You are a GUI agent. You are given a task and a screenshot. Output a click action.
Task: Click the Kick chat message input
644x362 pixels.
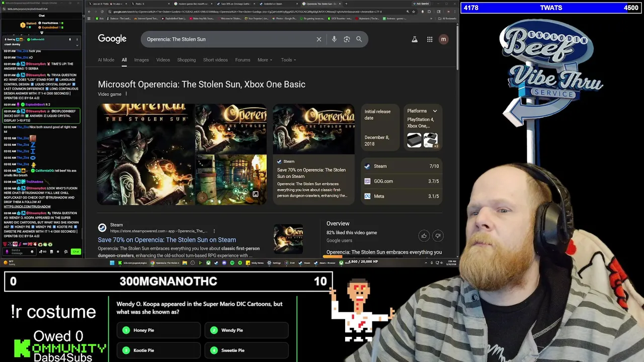pyautogui.click(x=19, y=251)
